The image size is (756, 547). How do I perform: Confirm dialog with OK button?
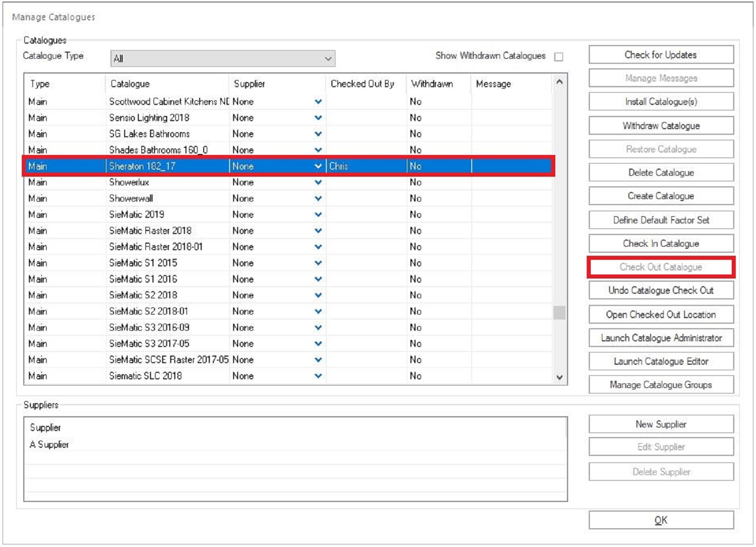point(661,520)
